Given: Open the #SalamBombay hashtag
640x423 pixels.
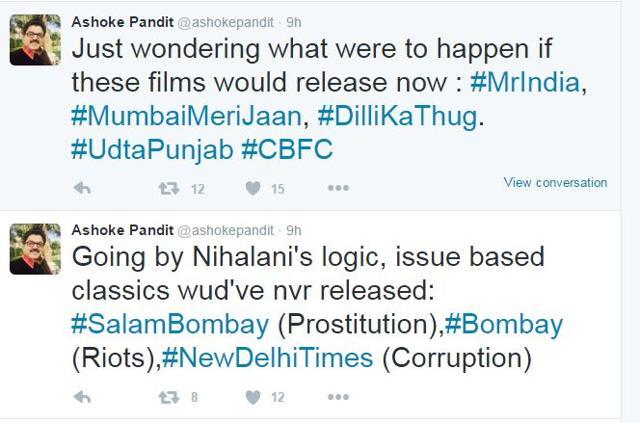Looking at the screenshot, I should point(170,325).
